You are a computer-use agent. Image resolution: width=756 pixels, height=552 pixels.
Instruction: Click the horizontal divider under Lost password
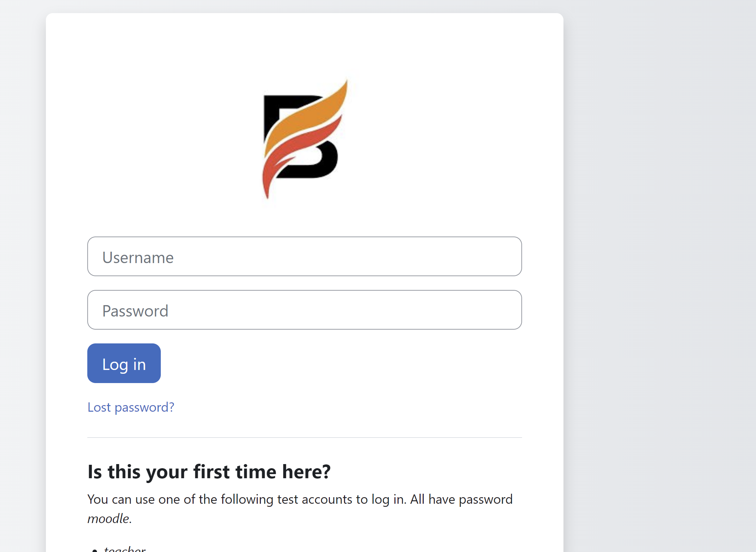[x=305, y=438]
